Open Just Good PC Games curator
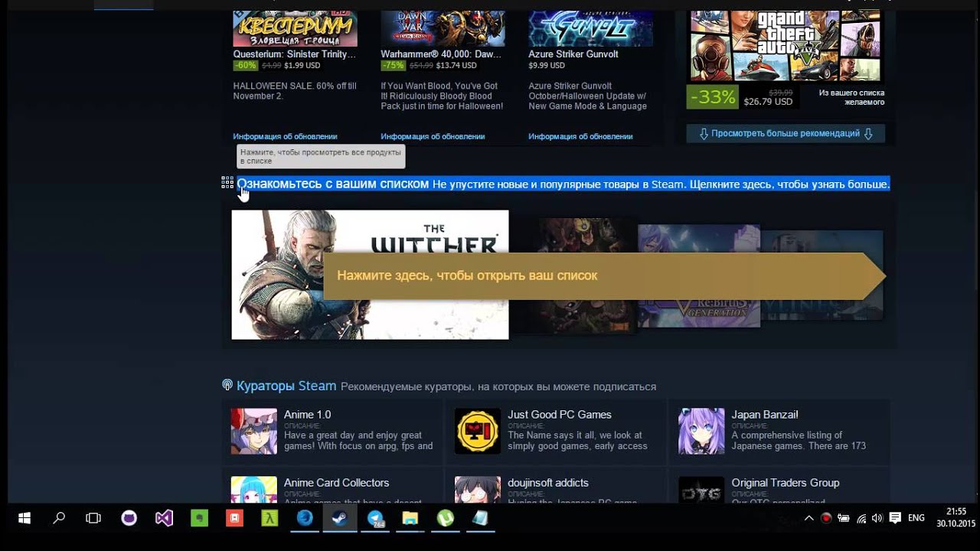Image resolution: width=980 pixels, height=551 pixels. [x=559, y=414]
